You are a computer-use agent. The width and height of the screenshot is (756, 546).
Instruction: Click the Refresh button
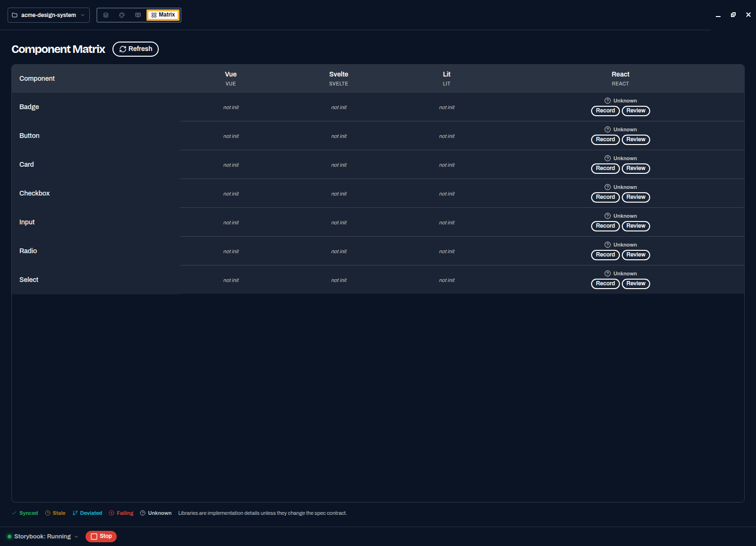[x=136, y=49]
